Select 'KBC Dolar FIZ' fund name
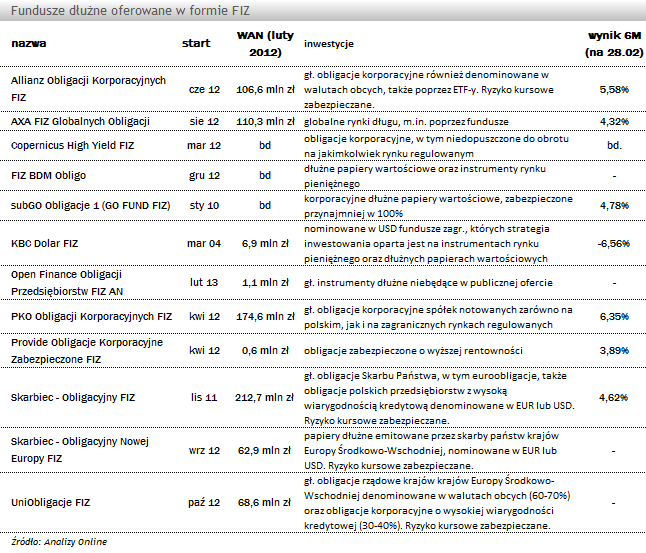Image resolution: width=646 pixels, height=553 pixels. 44,243
